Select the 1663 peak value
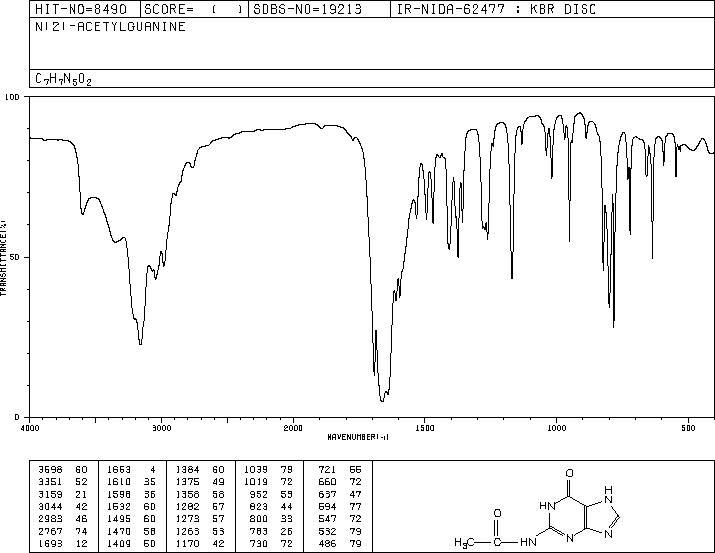Image resolution: width=715 pixels, height=553 pixels. coord(119,469)
